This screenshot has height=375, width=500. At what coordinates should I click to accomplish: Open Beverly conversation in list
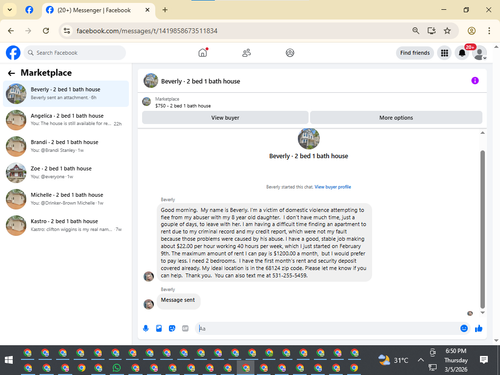click(x=66, y=93)
